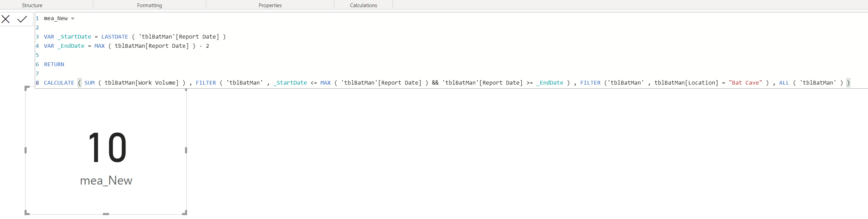The width and height of the screenshot is (868, 219).
Task: Select the card visual showing value 10
Action: pos(106,150)
